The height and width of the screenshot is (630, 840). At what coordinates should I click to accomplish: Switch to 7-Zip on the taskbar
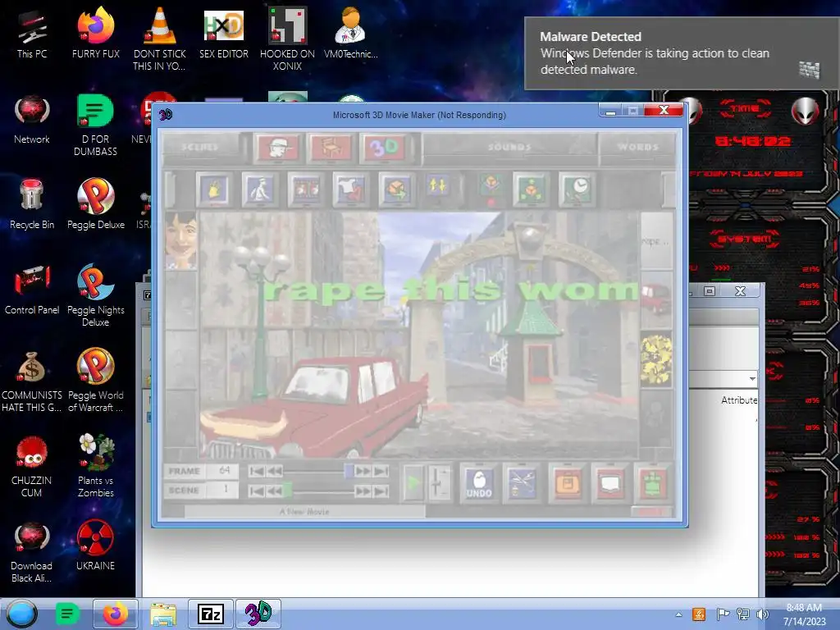[x=211, y=614]
